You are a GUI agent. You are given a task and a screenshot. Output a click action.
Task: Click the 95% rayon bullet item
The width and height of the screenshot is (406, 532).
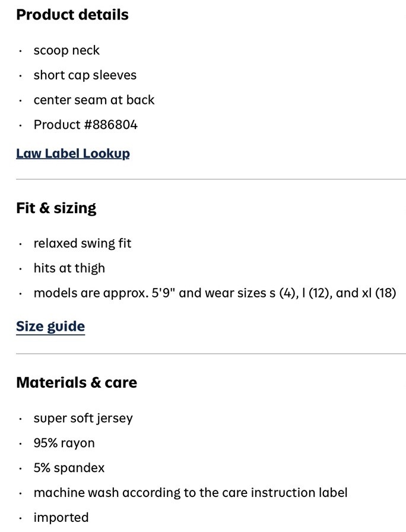64,443
